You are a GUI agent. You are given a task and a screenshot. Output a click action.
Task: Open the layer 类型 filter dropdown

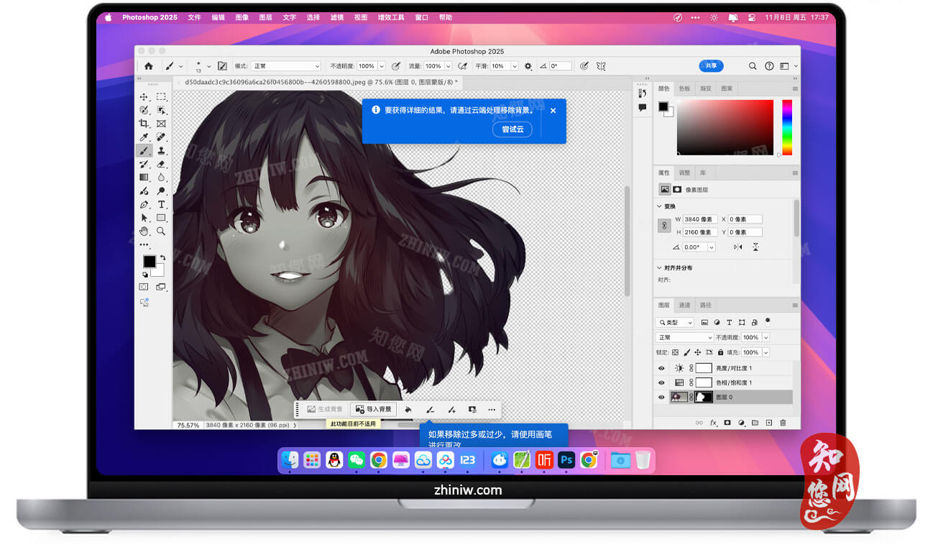pyautogui.click(x=674, y=323)
